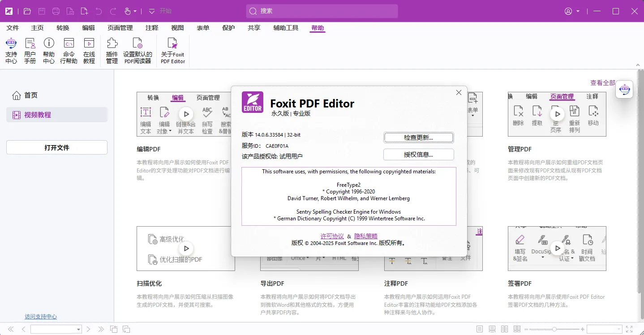
Task: Open the 许可协议 link
Action: [332, 236]
